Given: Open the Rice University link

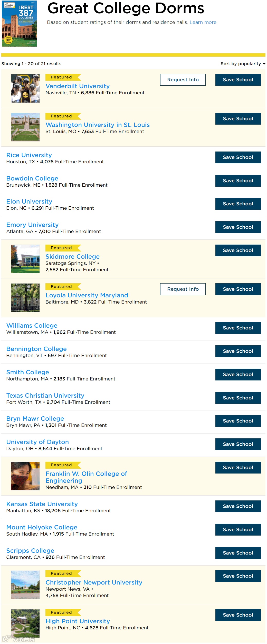Looking at the screenshot, I should pyautogui.click(x=29, y=155).
